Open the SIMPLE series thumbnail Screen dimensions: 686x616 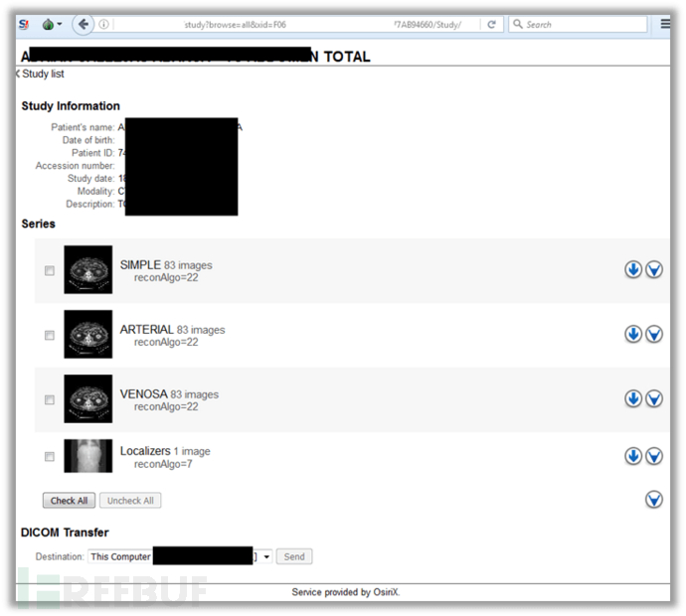point(87,269)
